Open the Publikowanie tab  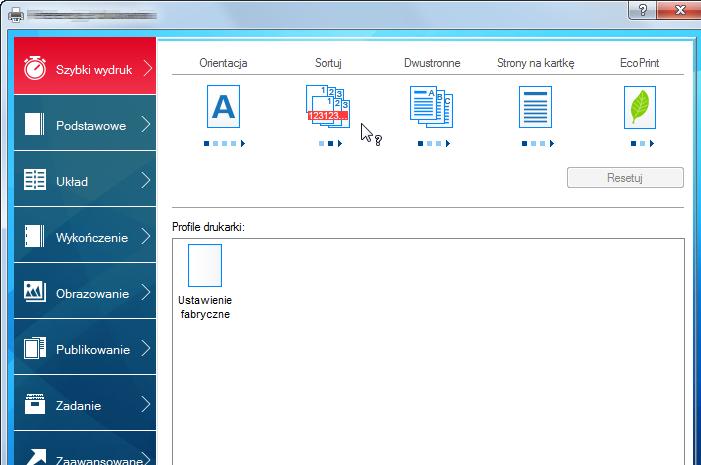coord(85,347)
